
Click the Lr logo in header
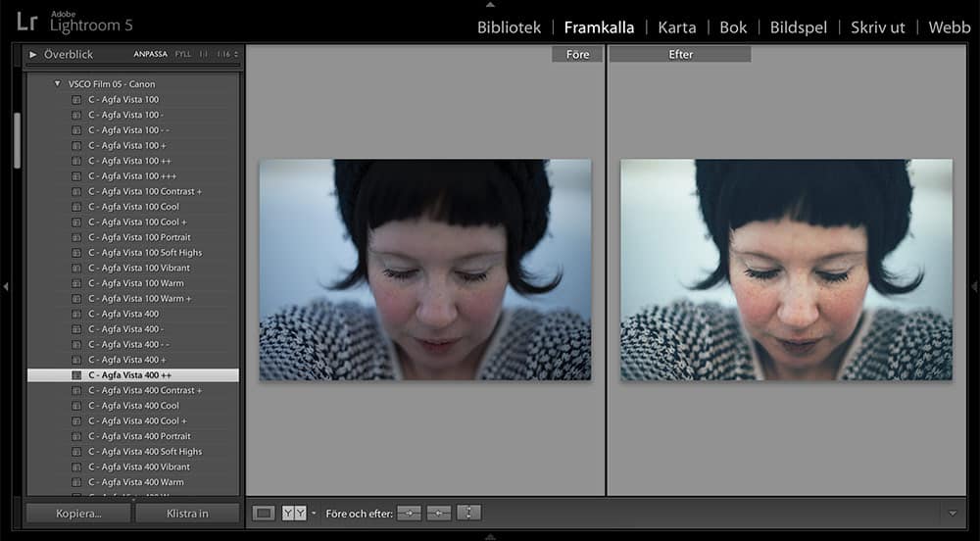pos(27,23)
